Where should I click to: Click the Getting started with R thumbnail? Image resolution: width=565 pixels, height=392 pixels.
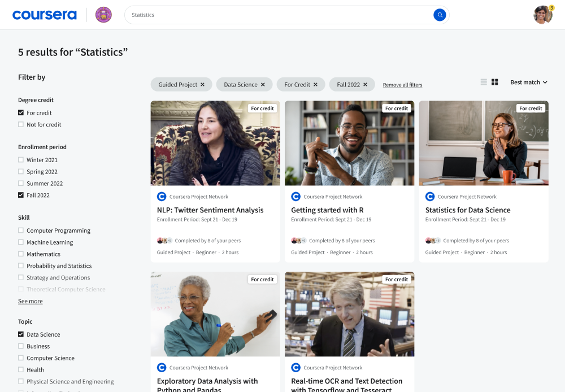point(350,143)
